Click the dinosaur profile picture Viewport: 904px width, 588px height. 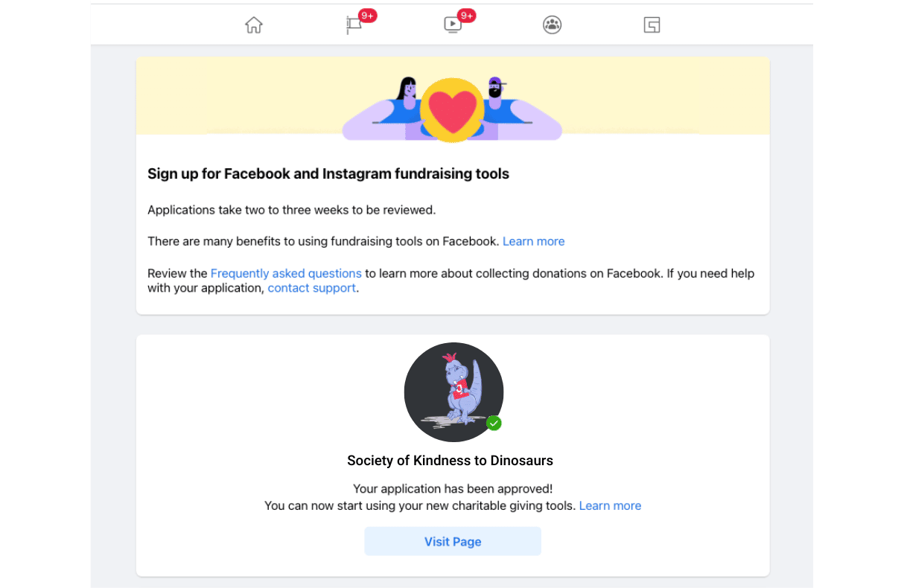[x=453, y=392]
